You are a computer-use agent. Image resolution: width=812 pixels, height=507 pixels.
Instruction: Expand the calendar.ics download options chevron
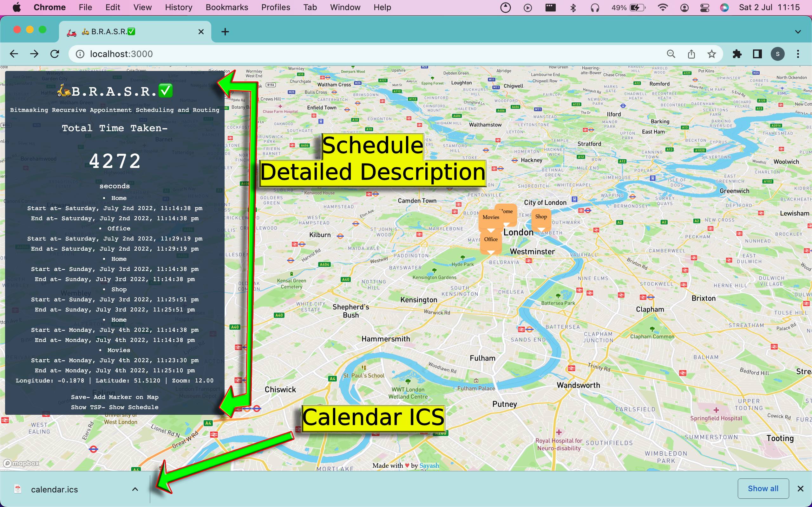[135, 489]
